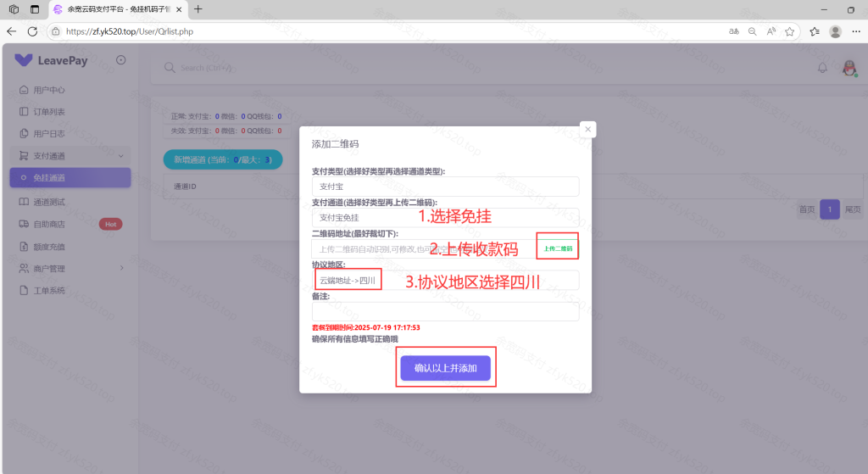The height and width of the screenshot is (474, 868).
Task: Open the 支付类型 dropdown showing 支付宝
Action: 445,187
